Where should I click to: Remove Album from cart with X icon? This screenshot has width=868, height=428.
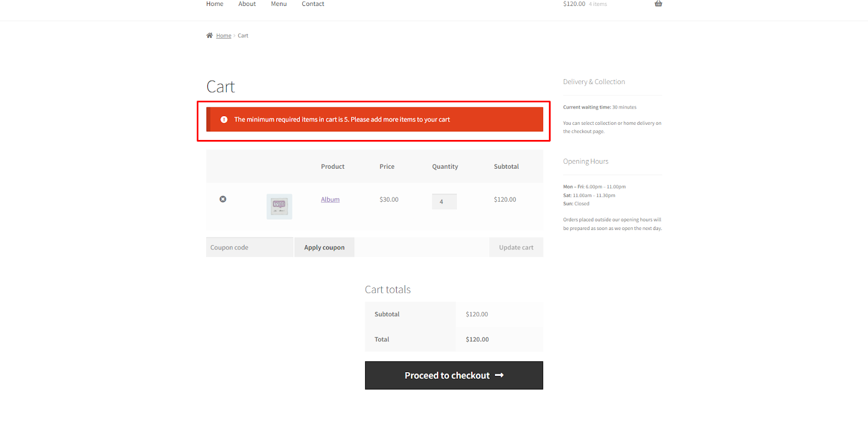point(223,199)
